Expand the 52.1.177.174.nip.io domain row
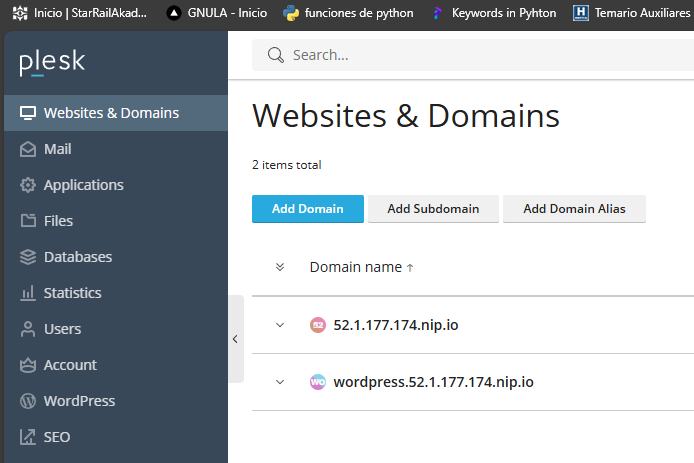Viewport: 694px width, 463px height. pos(280,325)
